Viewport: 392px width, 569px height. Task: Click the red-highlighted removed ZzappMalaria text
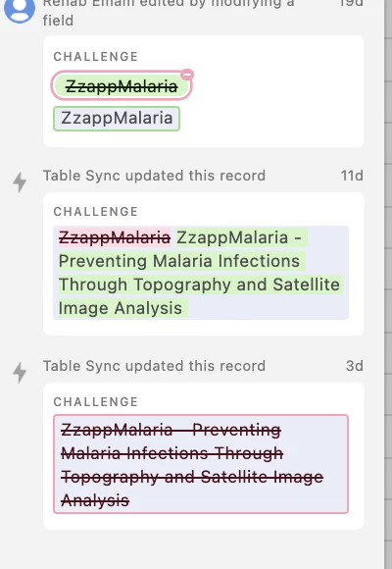tap(115, 238)
